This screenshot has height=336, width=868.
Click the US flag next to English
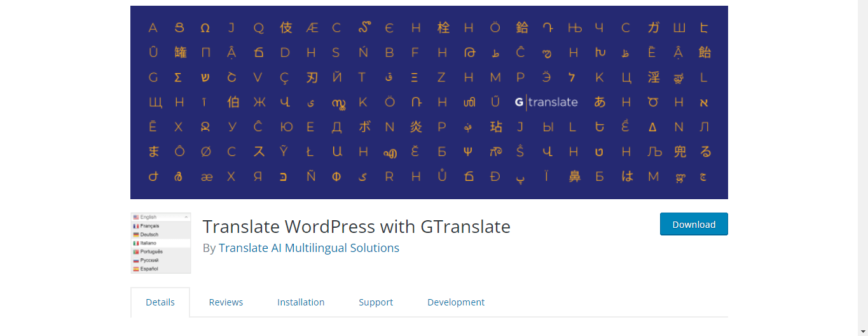coord(136,218)
